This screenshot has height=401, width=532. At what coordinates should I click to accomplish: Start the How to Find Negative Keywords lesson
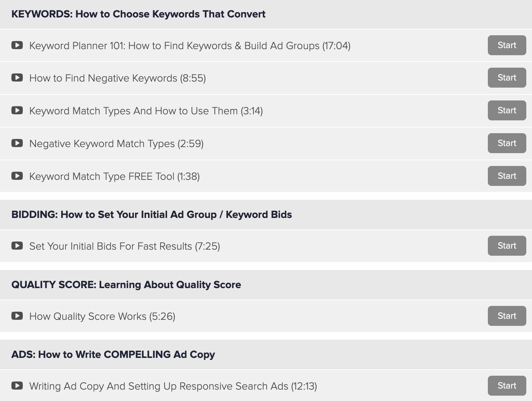tap(507, 78)
